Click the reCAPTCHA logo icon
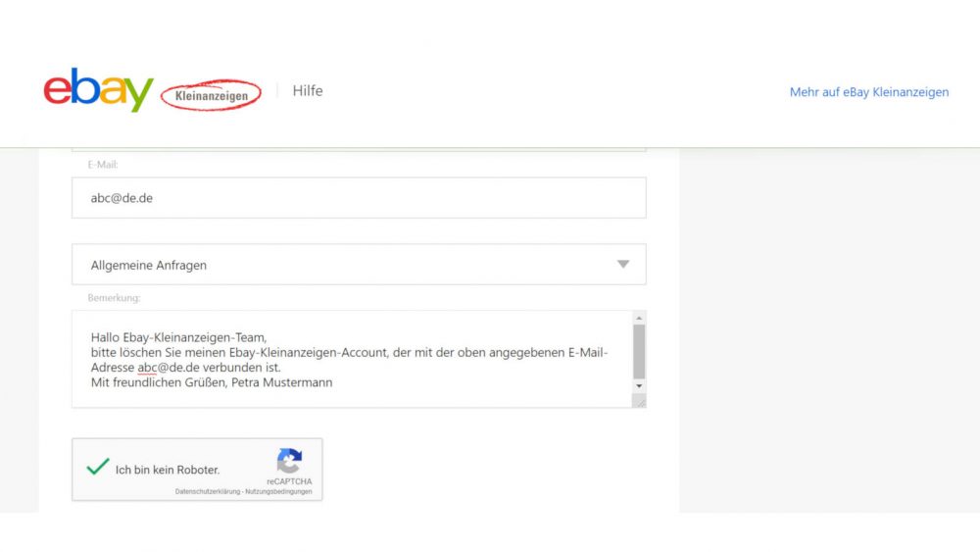The height and width of the screenshot is (552, 980). pos(289,461)
